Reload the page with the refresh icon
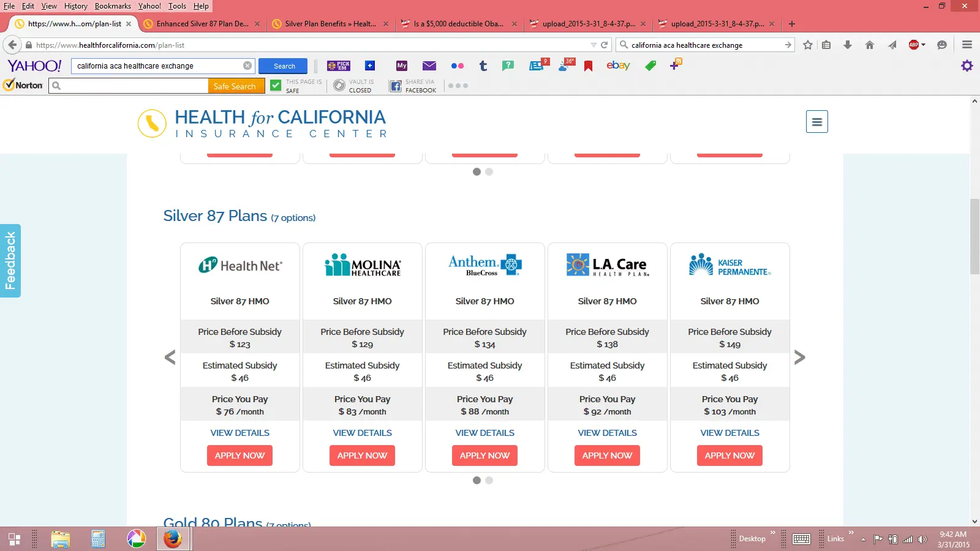Screen dimensions: 980x551 click(605, 45)
